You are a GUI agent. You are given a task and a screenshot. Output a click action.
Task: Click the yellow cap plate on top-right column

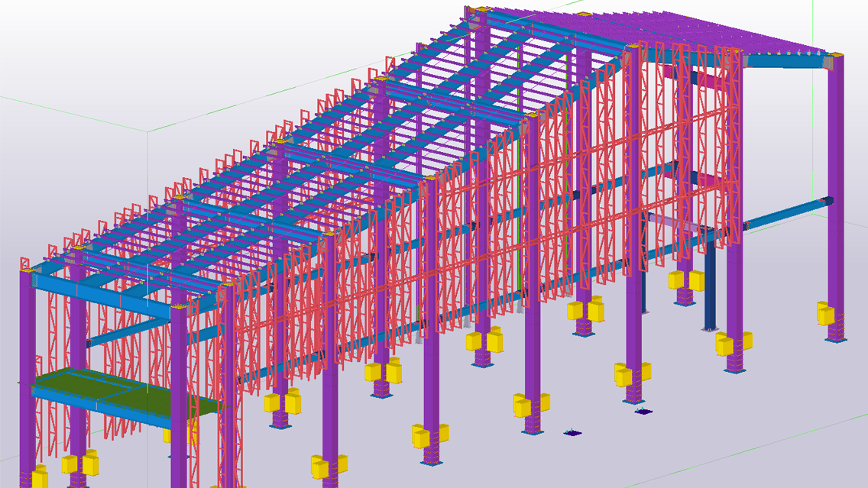834,53
